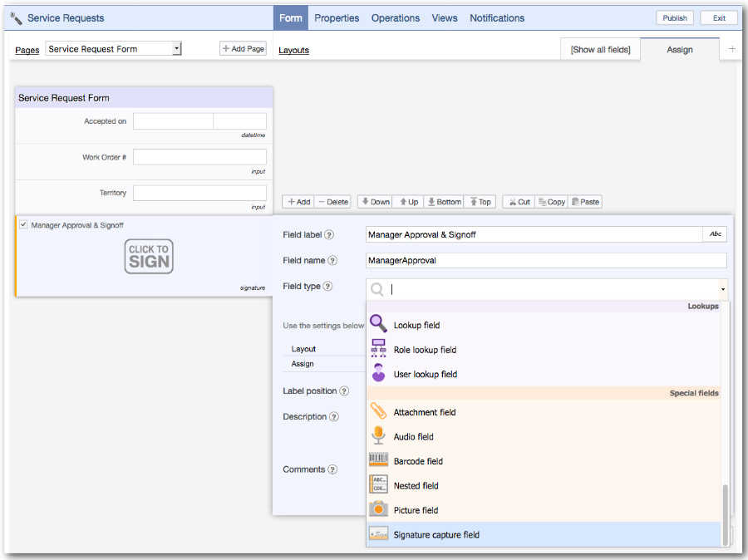The height and width of the screenshot is (560, 748).
Task: Click the Add Page button
Action: point(244,49)
